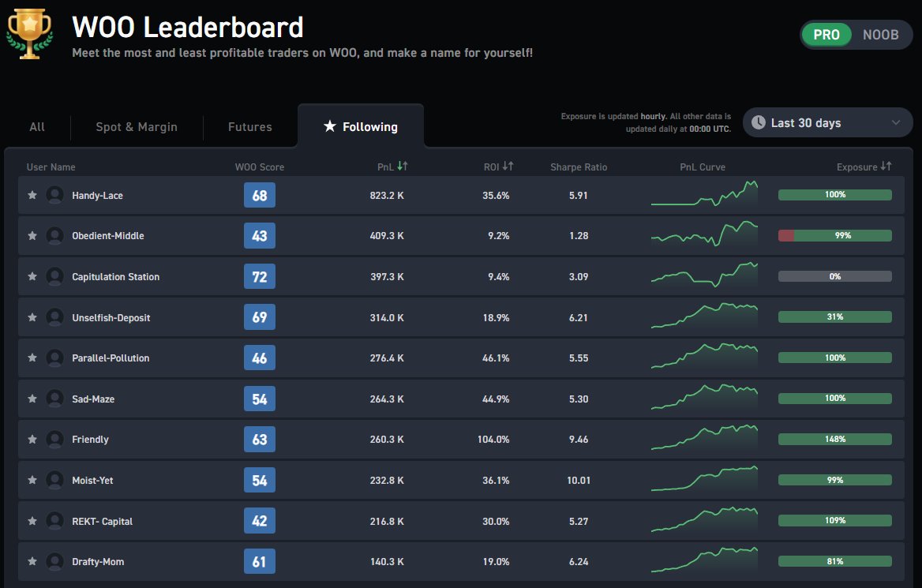
Task: Click the Sharpe Ratio column header
Action: click(x=579, y=167)
